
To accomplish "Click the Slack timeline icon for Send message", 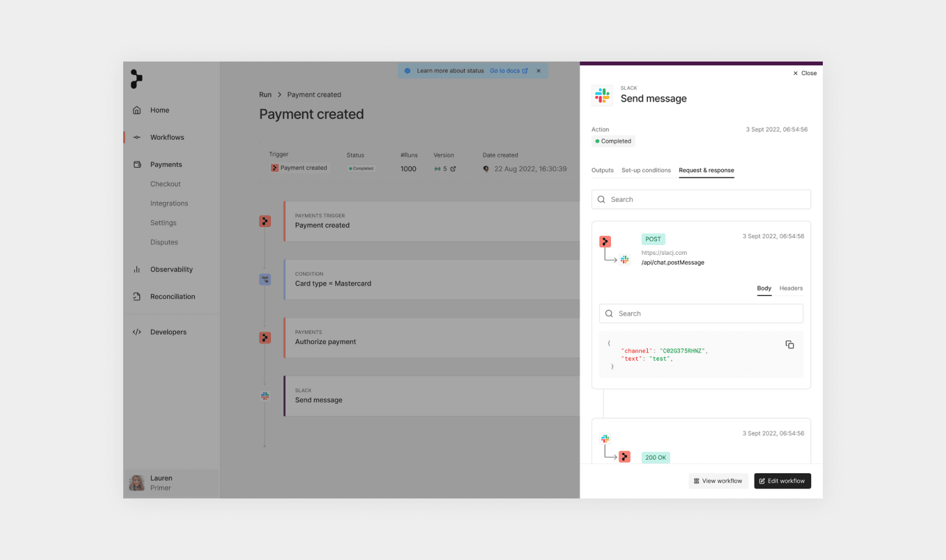I will [x=265, y=396].
